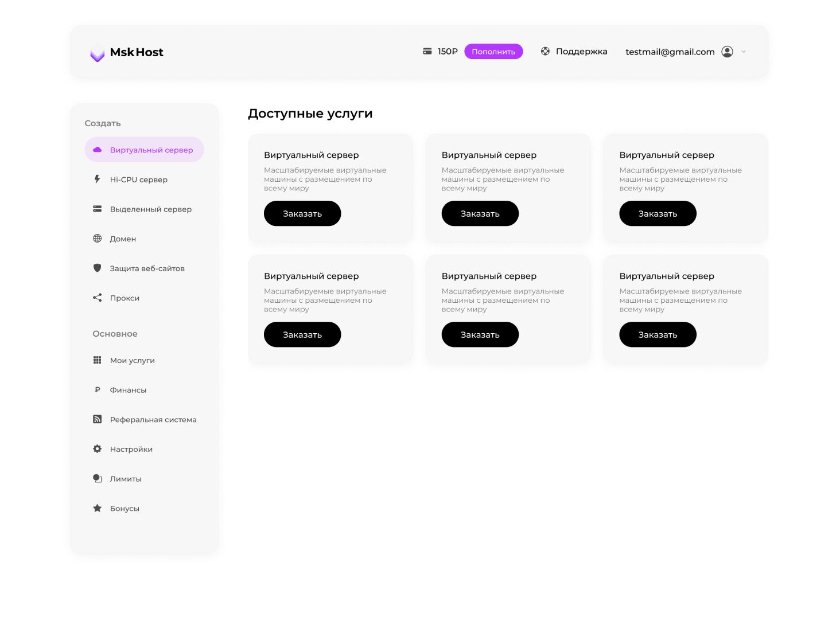The image size is (840, 632).
Task: Go to Мои услуги section
Action: [x=132, y=361]
